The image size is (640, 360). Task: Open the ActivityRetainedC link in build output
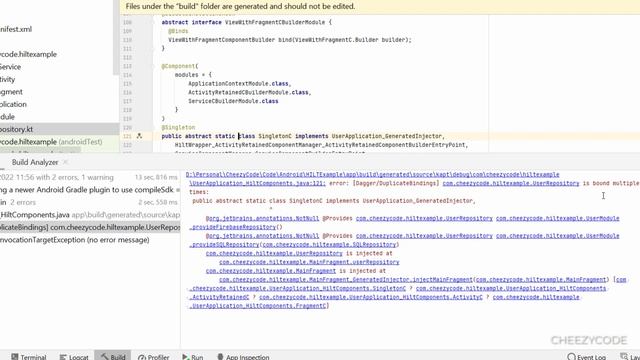click(219, 297)
